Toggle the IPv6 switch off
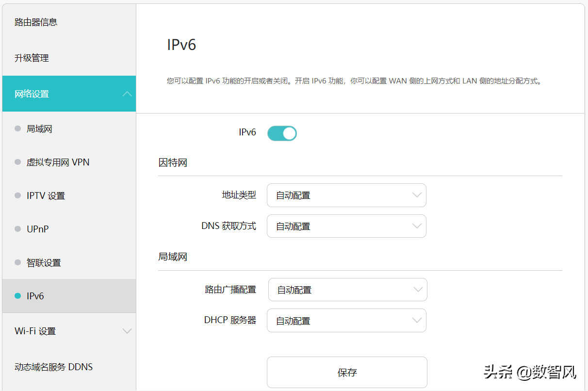The height and width of the screenshot is (391, 588). coord(282,133)
